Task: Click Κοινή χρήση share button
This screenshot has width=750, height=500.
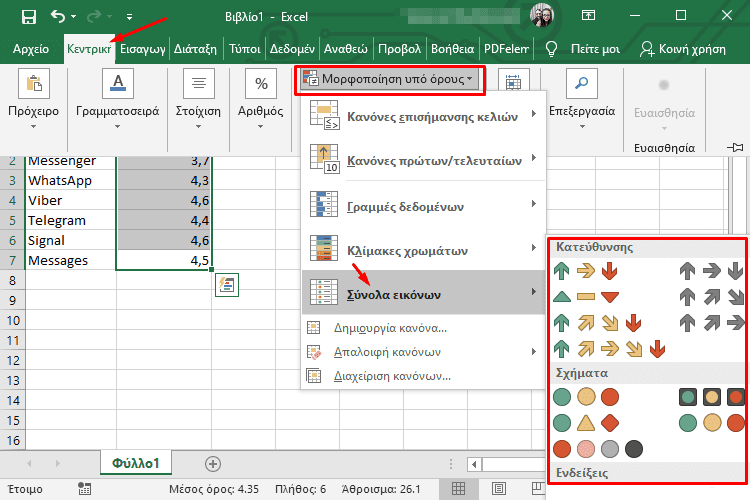Action: point(683,49)
